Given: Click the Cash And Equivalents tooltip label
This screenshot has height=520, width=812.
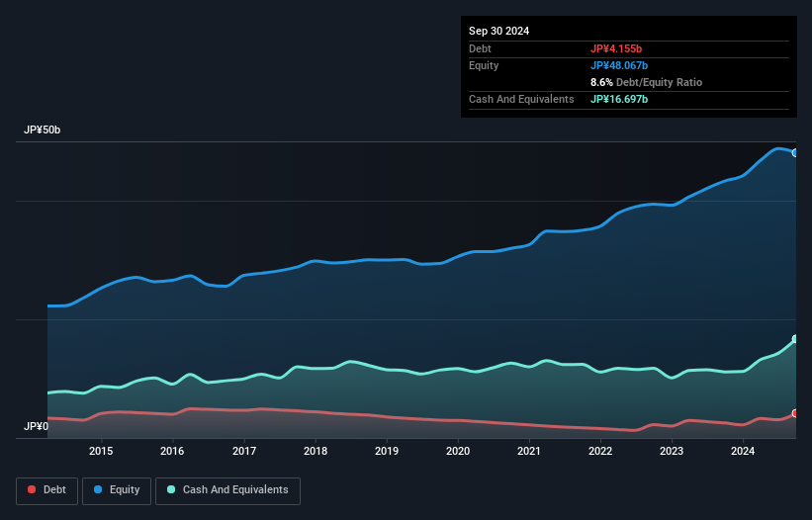Looking at the screenshot, I should point(521,99).
